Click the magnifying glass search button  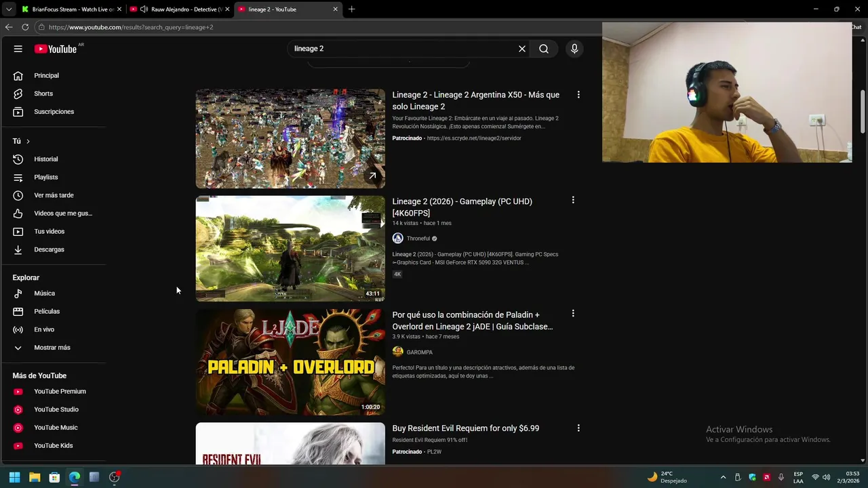coord(544,49)
